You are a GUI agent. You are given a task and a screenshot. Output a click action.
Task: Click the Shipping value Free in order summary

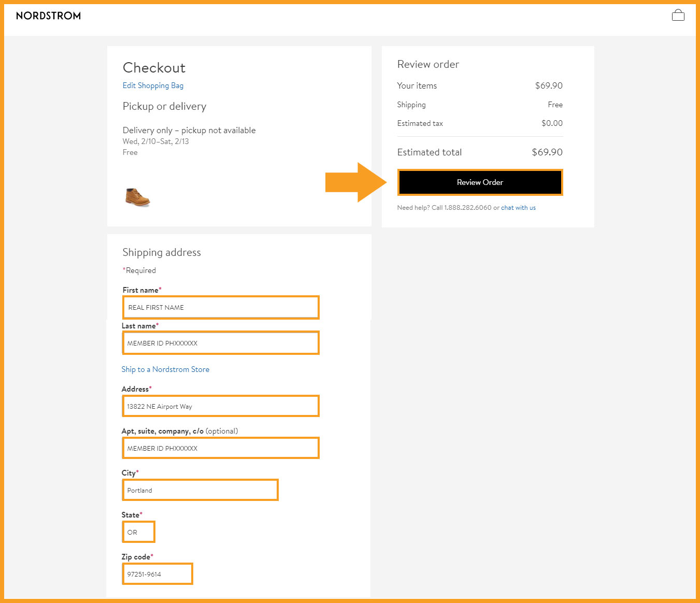tap(555, 105)
